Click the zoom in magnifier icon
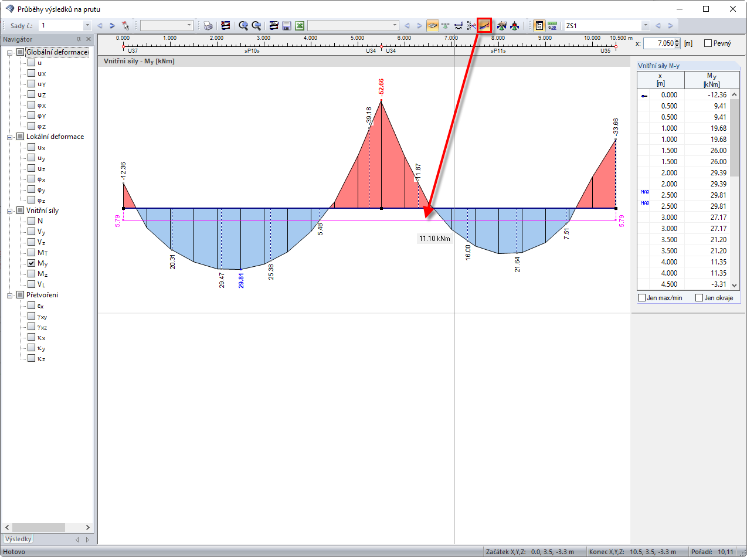Screen dimensions: 747x560 point(243,26)
